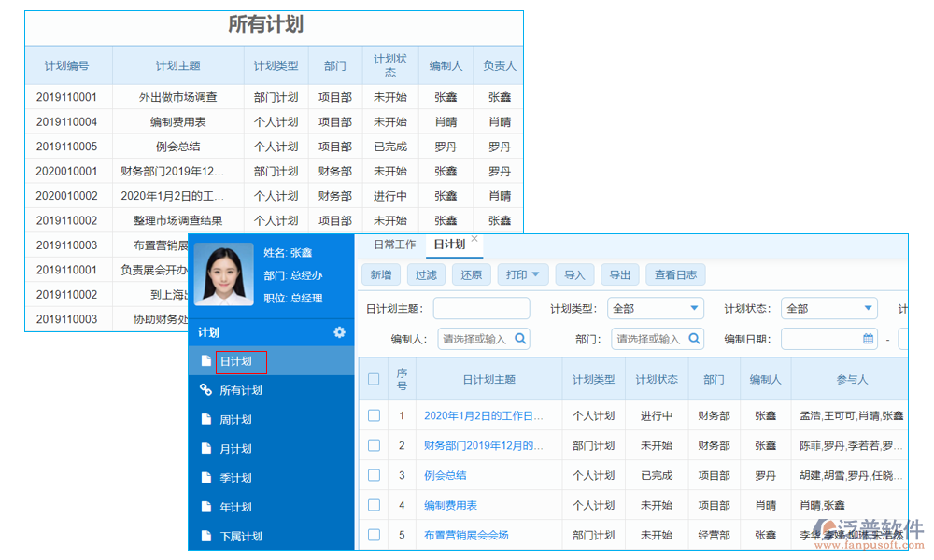Image resolution: width=934 pixels, height=560 pixels.
Task: Check the checkbox beside 例会总结 row
Action: click(375, 475)
